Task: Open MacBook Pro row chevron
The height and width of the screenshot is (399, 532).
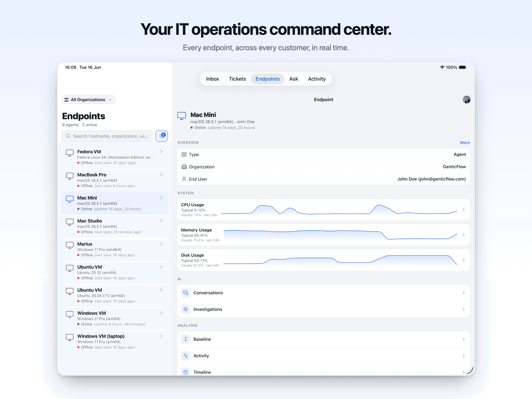Action: [x=161, y=175]
